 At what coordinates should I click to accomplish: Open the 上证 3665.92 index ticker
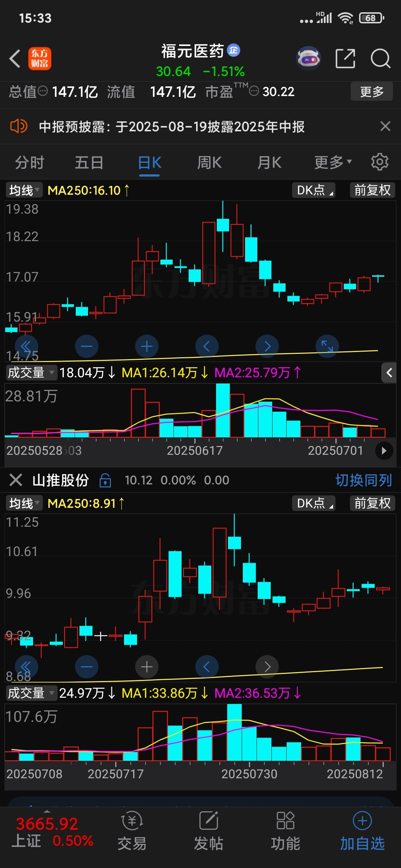(x=52, y=832)
